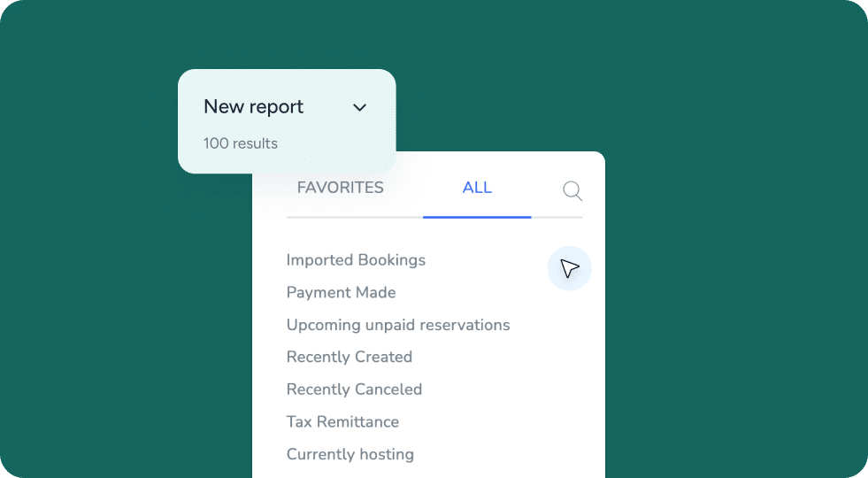Click the New report title text
This screenshot has height=478, width=868.
click(253, 107)
